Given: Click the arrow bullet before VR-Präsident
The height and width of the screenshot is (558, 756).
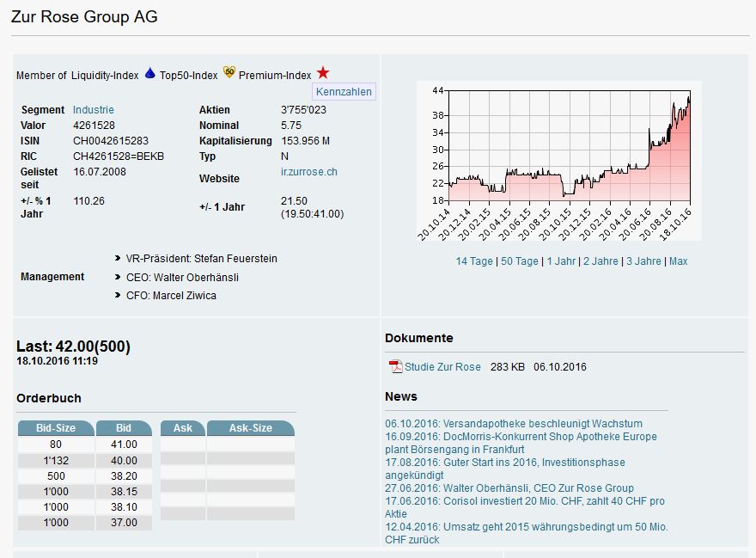Looking at the screenshot, I should [x=118, y=258].
